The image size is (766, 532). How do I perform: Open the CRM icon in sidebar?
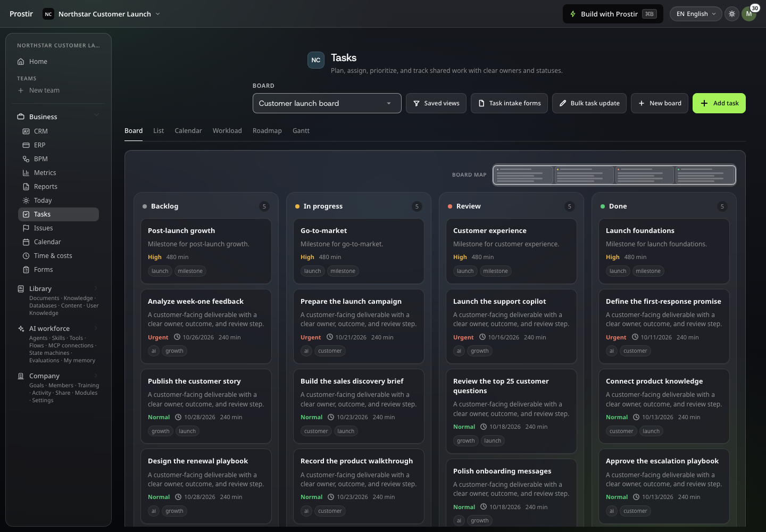[x=26, y=131]
